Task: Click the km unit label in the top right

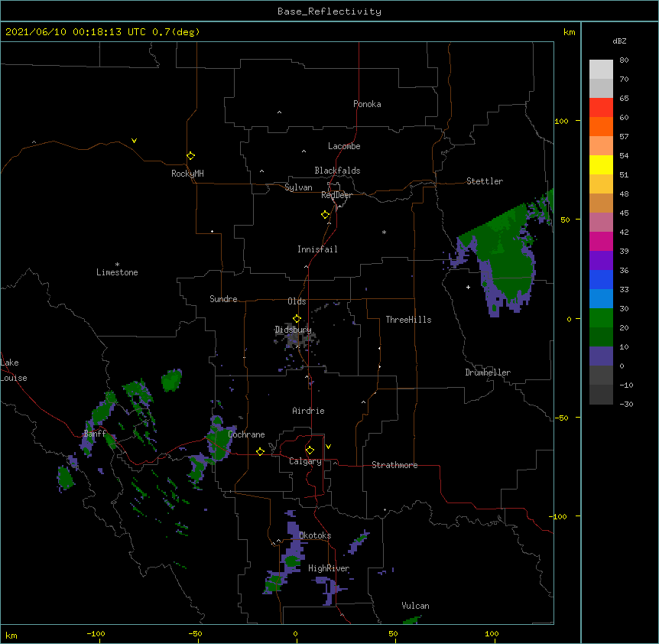Action: [569, 32]
